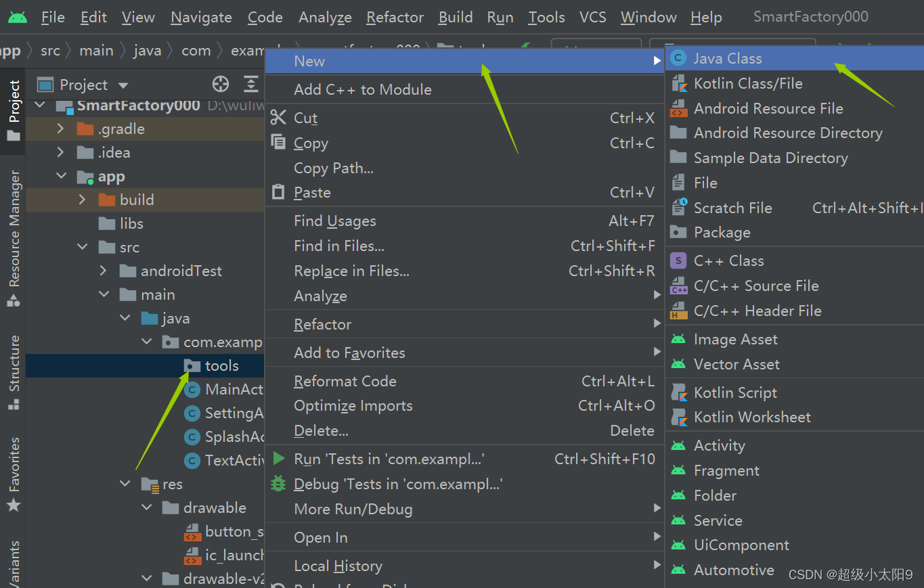Viewport: 924px width, 588px height.
Task: Open the Local History submenu
Action: tap(464, 566)
